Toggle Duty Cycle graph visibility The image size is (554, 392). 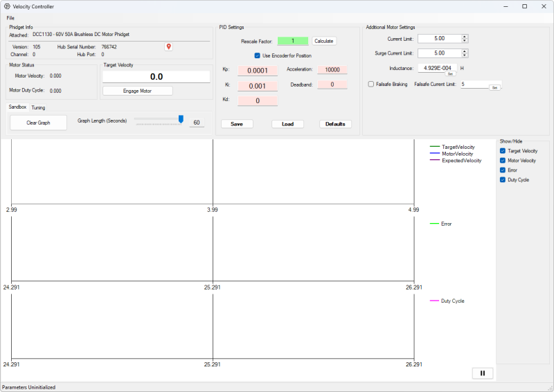coord(503,179)
